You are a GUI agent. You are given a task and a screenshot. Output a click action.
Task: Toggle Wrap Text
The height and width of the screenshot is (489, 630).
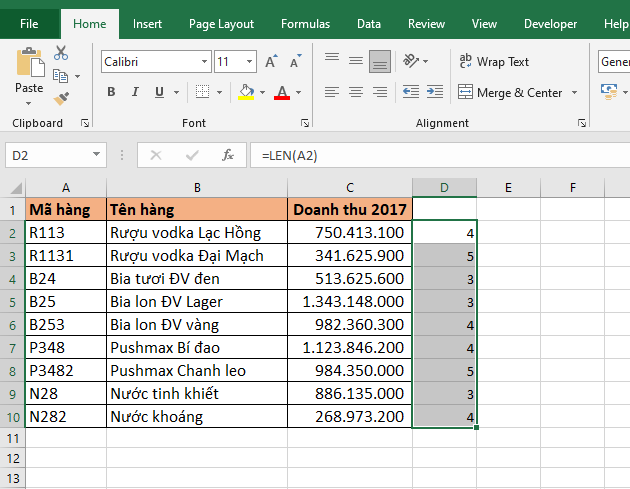[494, 62]
